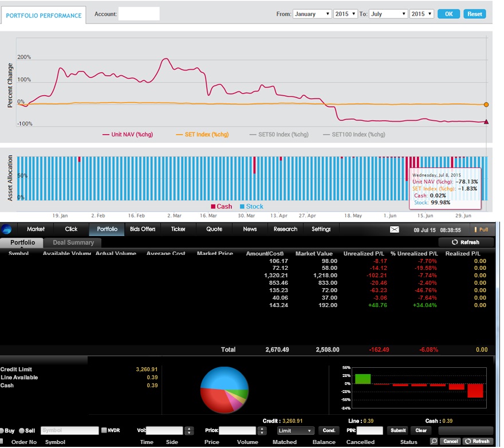Viewport: 504px width, 448px height.
Task: Toggle the Cash legend color swatch
Action: pyautogui.click(x=214, y=207)
